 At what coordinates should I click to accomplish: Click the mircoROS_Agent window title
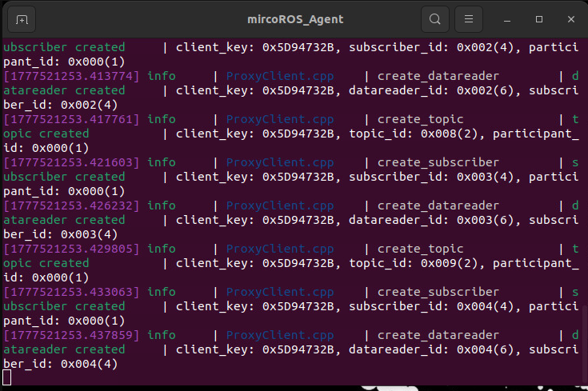[295, 19]
